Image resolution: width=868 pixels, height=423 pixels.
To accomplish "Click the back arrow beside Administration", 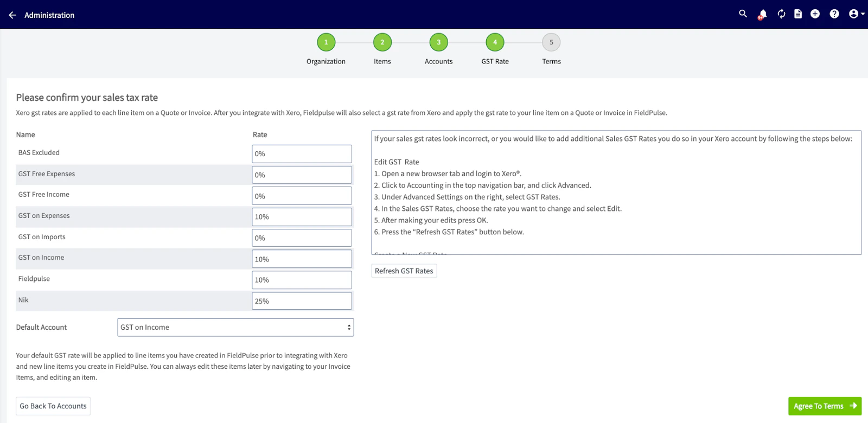I will click(12, 15).
